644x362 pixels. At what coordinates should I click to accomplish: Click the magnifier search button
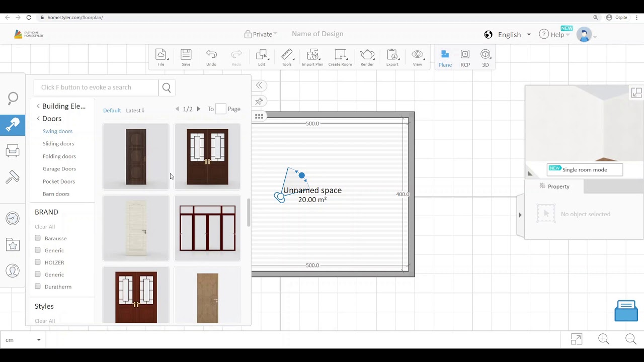[167, 87]
